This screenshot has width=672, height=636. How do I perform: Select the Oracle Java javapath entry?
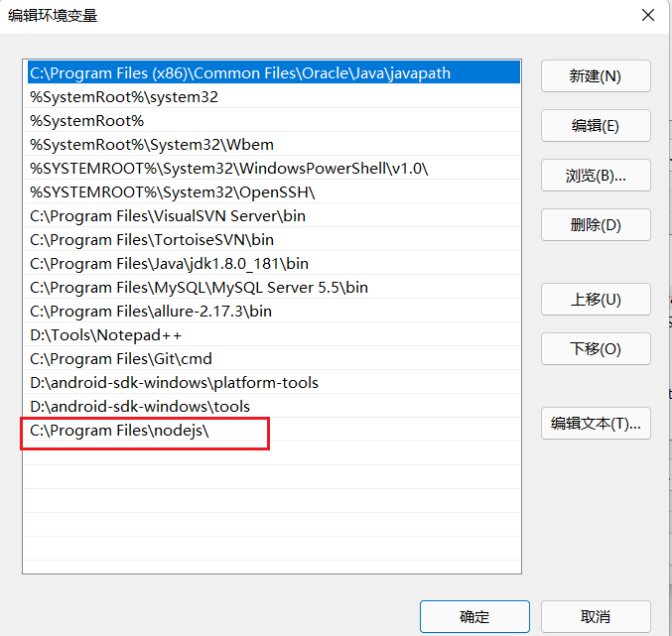(x=272, y=72)
